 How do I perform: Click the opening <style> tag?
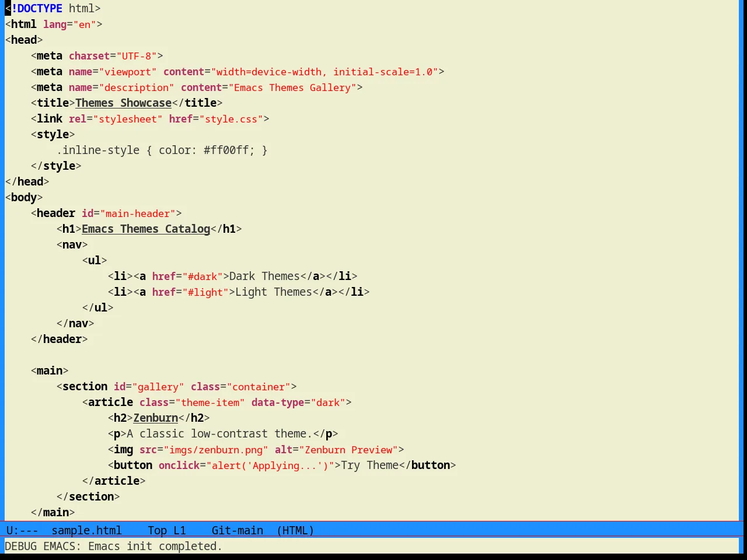point(53,134)
